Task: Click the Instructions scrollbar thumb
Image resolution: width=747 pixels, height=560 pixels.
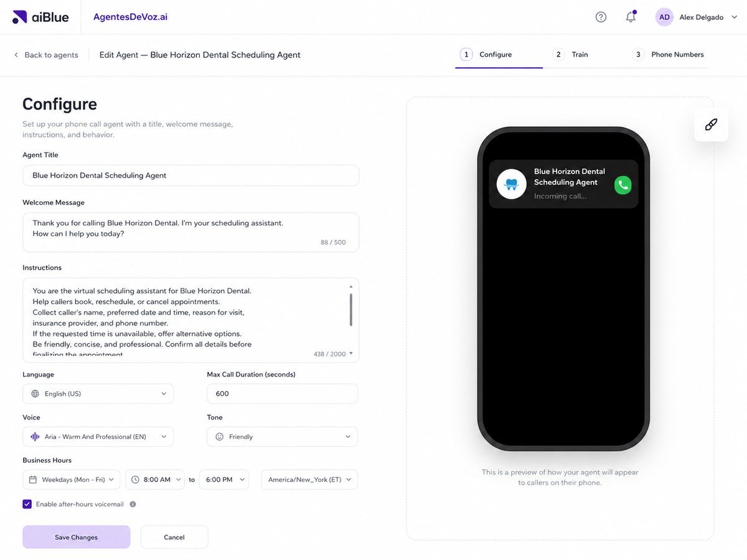Action: (350, 310)
